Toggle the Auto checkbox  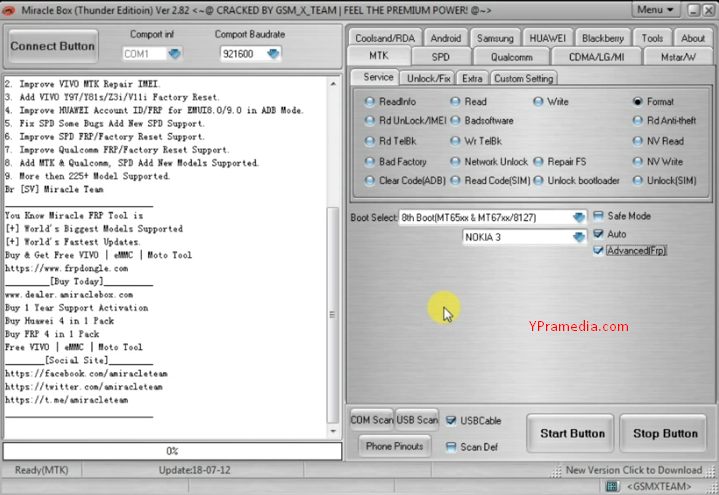click(598, 234)
